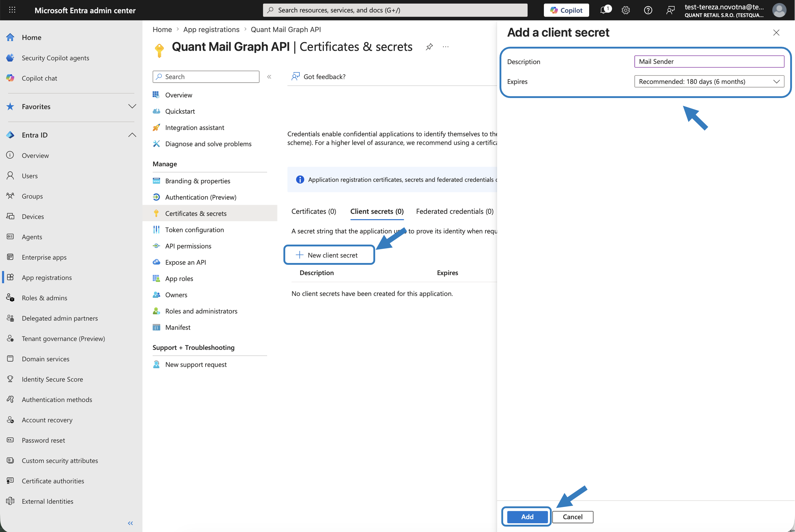Click the Quickstart cloud icon

[156, 111]
